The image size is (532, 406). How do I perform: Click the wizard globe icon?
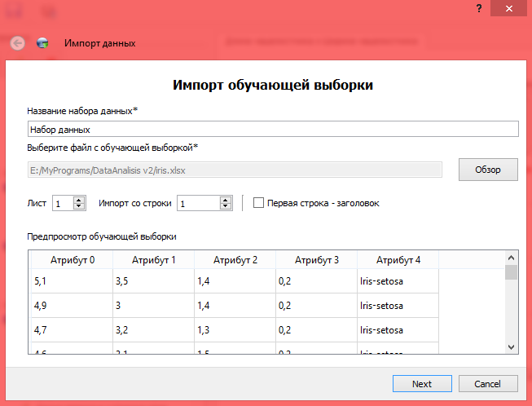click(x=42, y=43)
